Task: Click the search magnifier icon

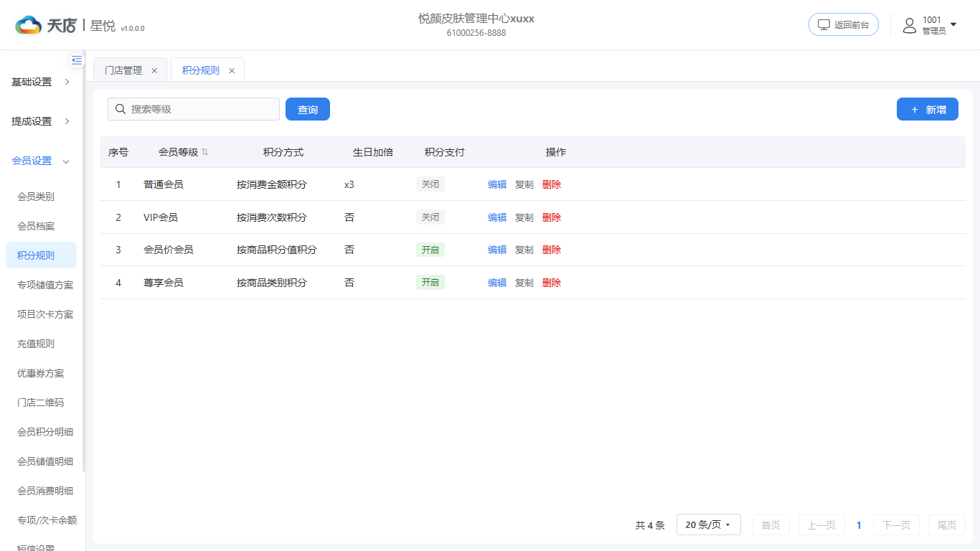Action: (121, 109)
